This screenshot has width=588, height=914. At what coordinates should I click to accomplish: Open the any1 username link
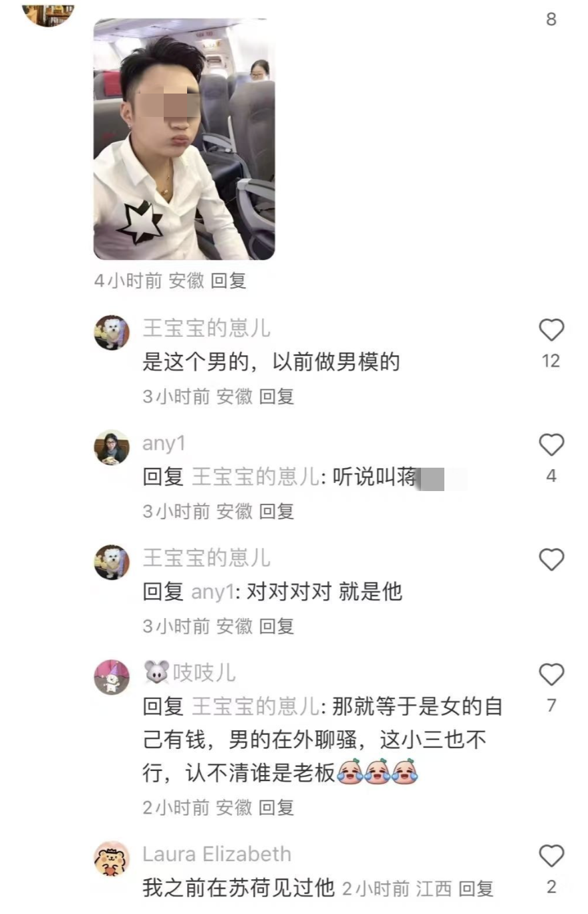pos(164,444)
